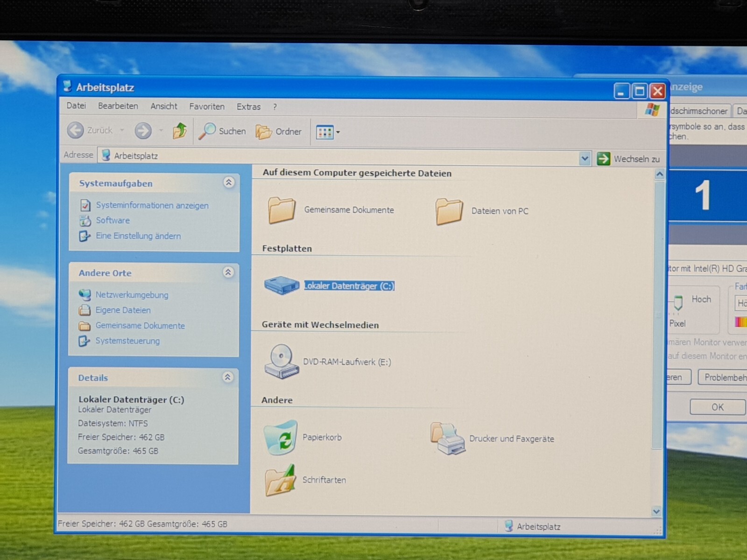Adjust the resolution slider in Anzeige window
The image size is (747, 560).
click(678, 304)
